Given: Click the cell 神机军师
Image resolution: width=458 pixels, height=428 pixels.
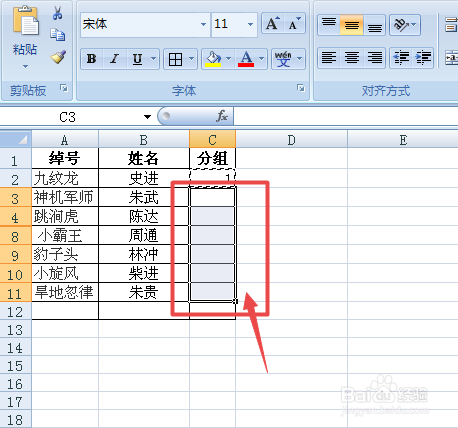Looking at the screenshot, I should [65, 197].
